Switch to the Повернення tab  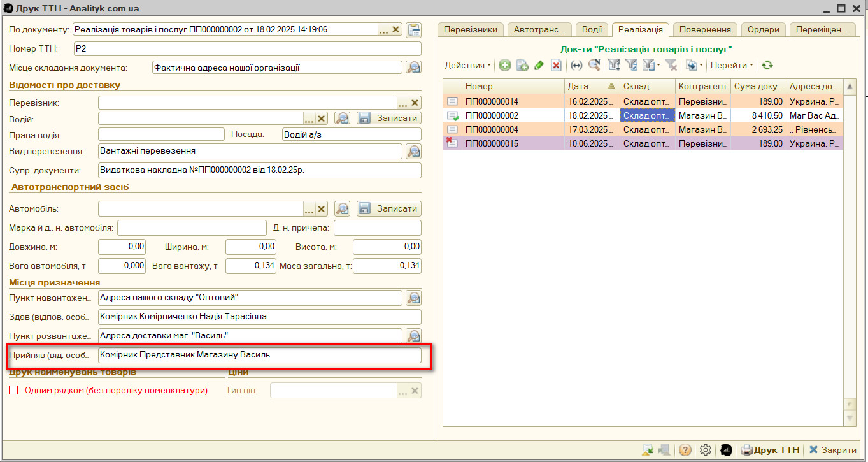(705, 29)
